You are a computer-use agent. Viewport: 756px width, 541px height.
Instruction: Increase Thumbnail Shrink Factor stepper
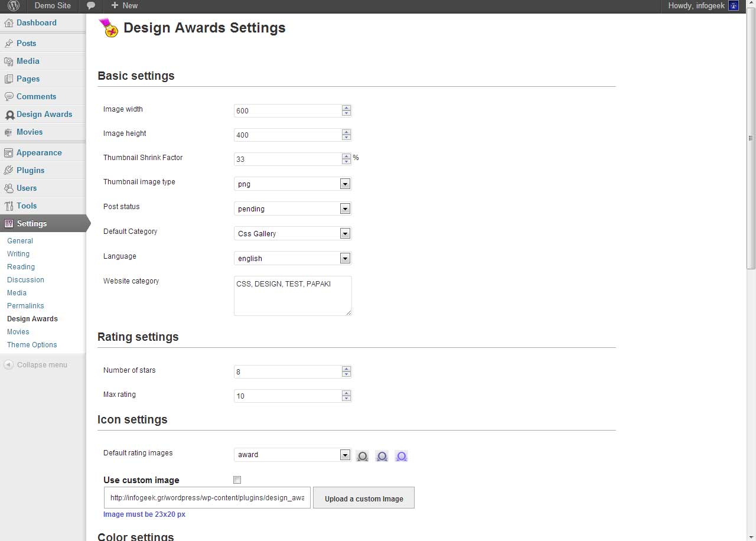347,157
